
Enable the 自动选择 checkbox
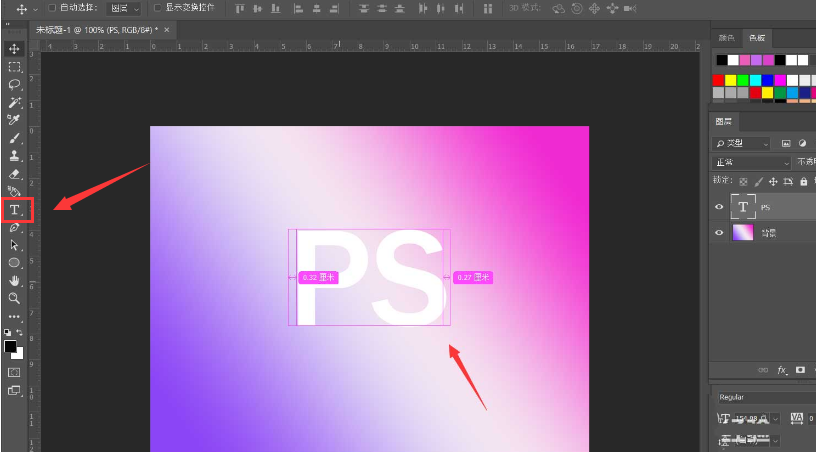[x=52, y=8]
